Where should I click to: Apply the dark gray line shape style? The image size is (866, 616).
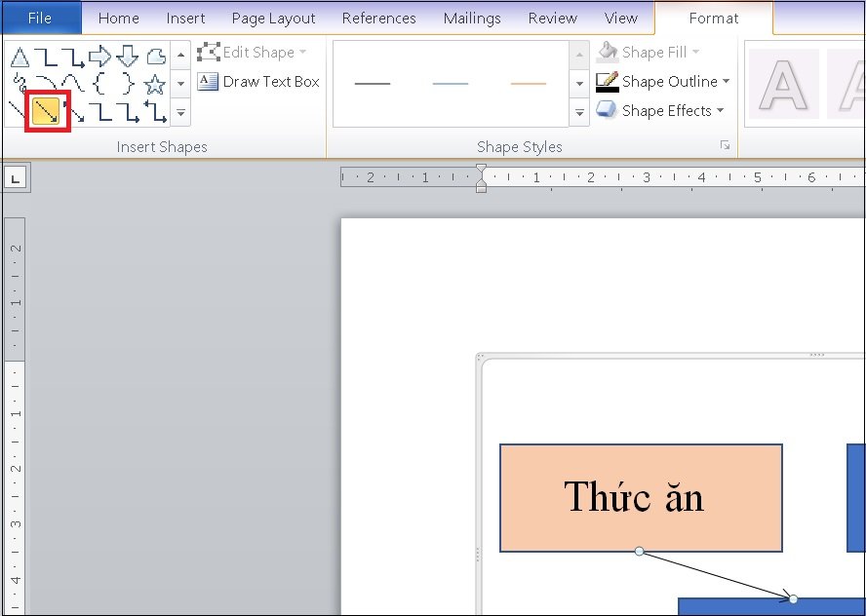tap(373, 84)
